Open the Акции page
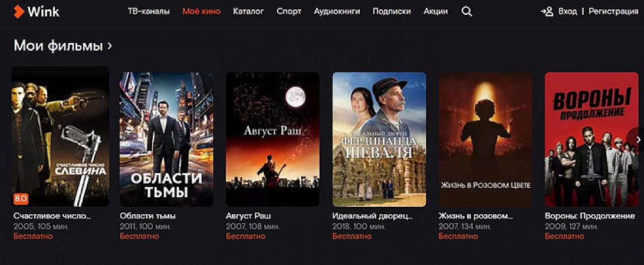The height and width of the screenshot is (265, 644). pyautogui.click(x=436, y=12)
